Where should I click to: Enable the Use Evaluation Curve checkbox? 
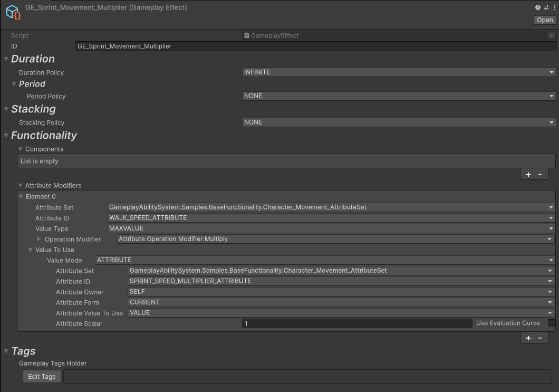[552, 323]
